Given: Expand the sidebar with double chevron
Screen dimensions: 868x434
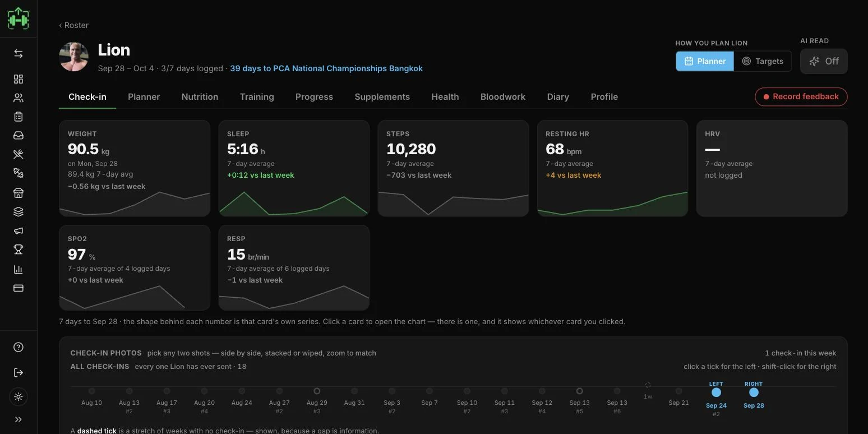Looking at the screenshot, I should 19,419.
